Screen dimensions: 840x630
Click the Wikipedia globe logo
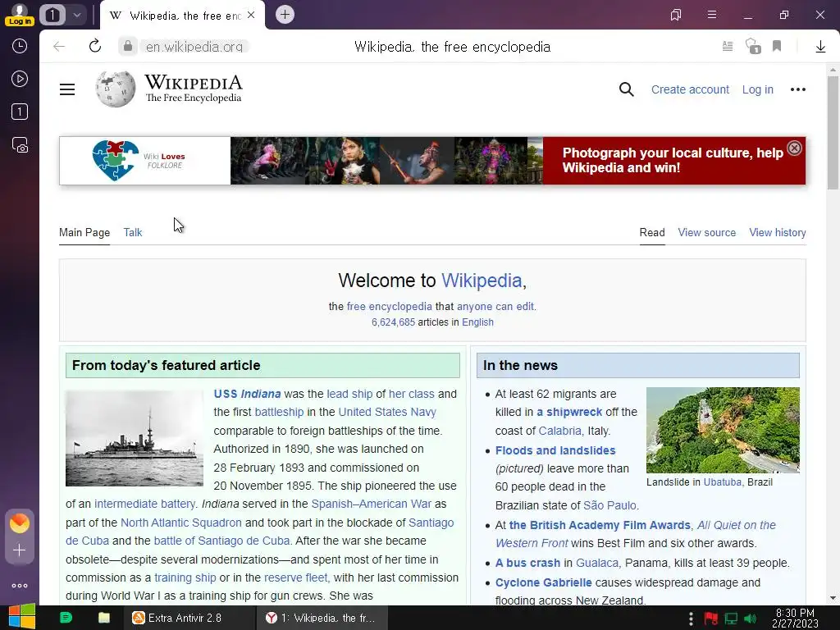115,89
